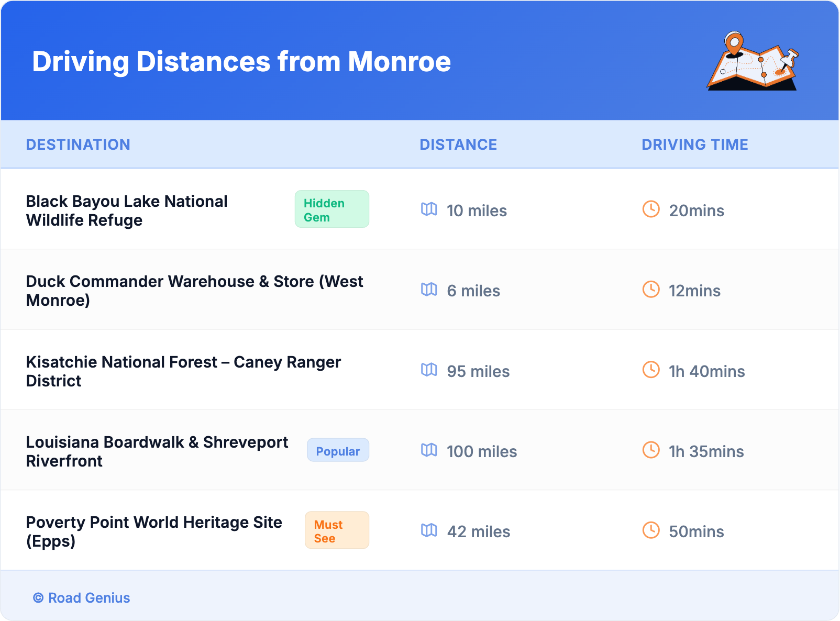Click the map icon beside 95 miles
The image size is (840, 621).
tap(429, 370)
